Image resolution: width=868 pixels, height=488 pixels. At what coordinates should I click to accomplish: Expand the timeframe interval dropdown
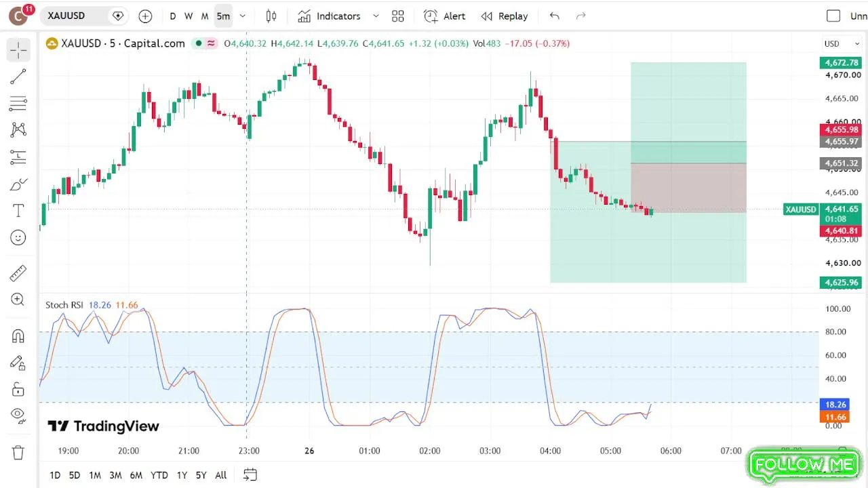point(243,16)
